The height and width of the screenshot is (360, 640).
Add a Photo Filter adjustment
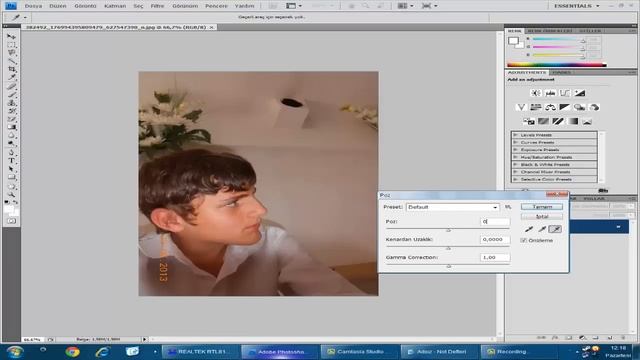(579, 107)
